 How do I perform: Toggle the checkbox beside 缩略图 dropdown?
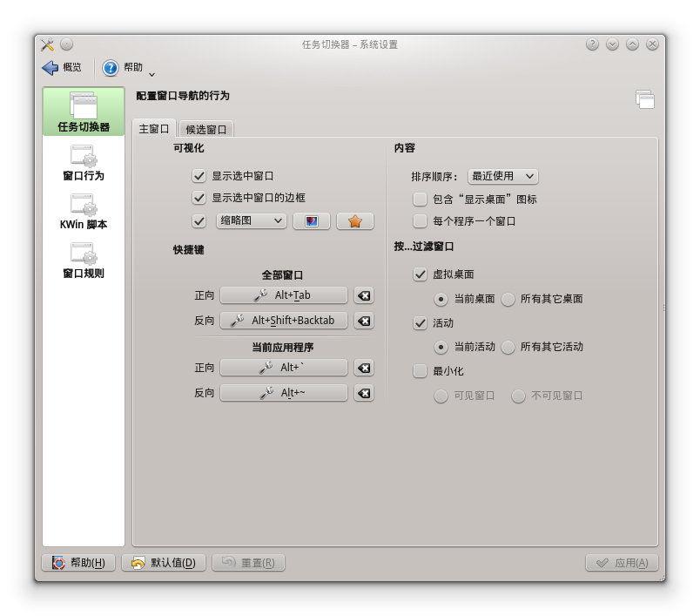pyautogui.click(x=199, y=221)
